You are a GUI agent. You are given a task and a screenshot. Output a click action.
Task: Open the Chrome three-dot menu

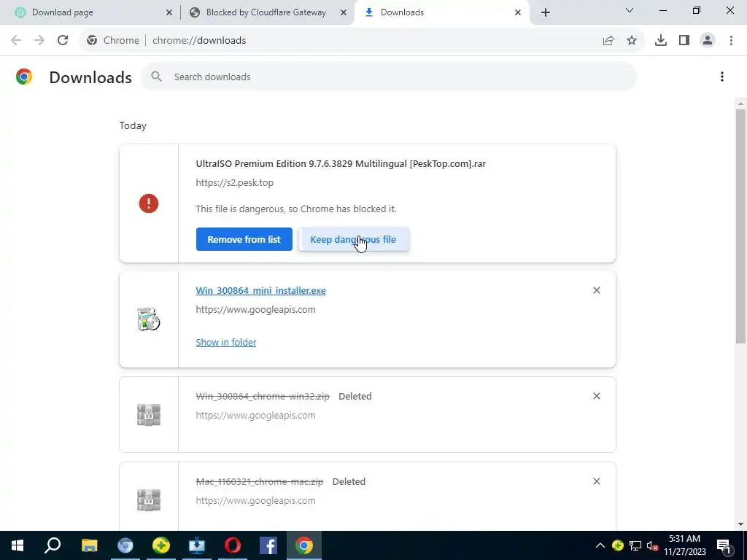(x=731, y=41)
